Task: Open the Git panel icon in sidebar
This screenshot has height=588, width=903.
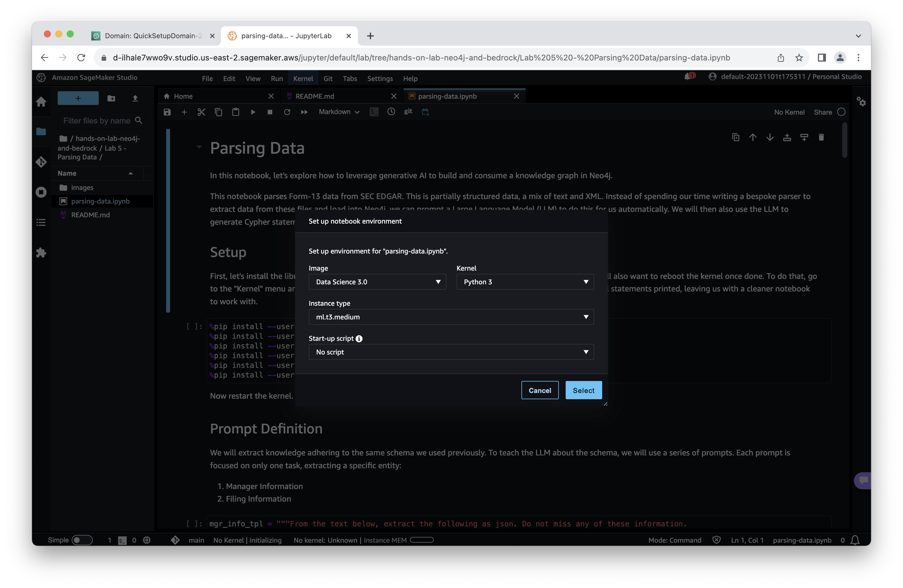Action: [41, 162]
